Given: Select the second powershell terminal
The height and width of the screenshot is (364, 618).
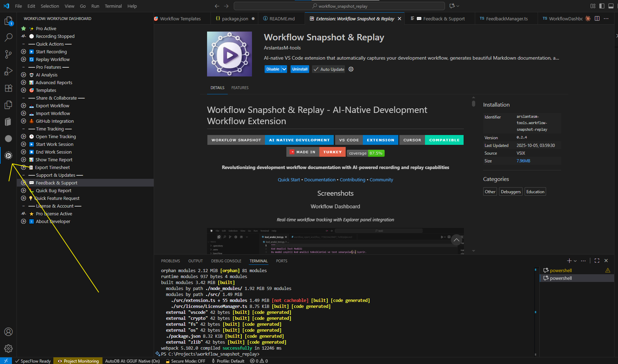Looking at the screenshot, I should click(577, 278).
